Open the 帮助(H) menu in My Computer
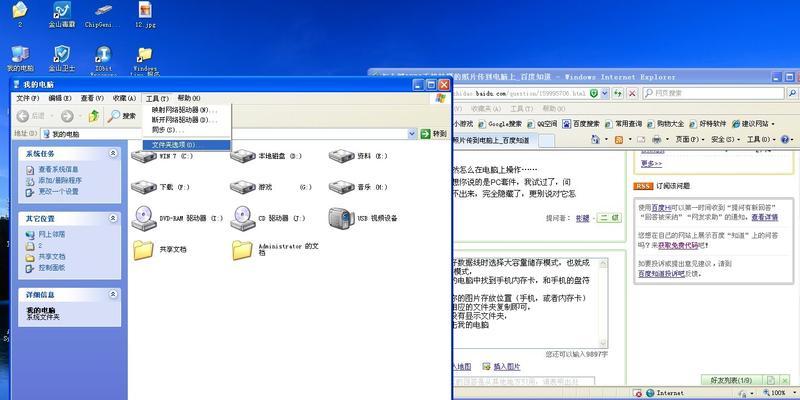Image resolution: width=800 pixels, height=400 pixels. pyautogui.click(x=189, y=98)
